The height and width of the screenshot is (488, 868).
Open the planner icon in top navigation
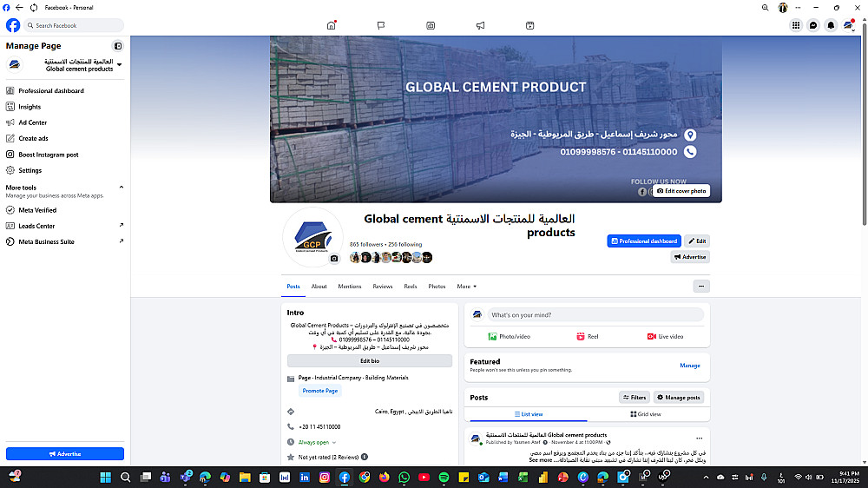click(x=529, y=25)
